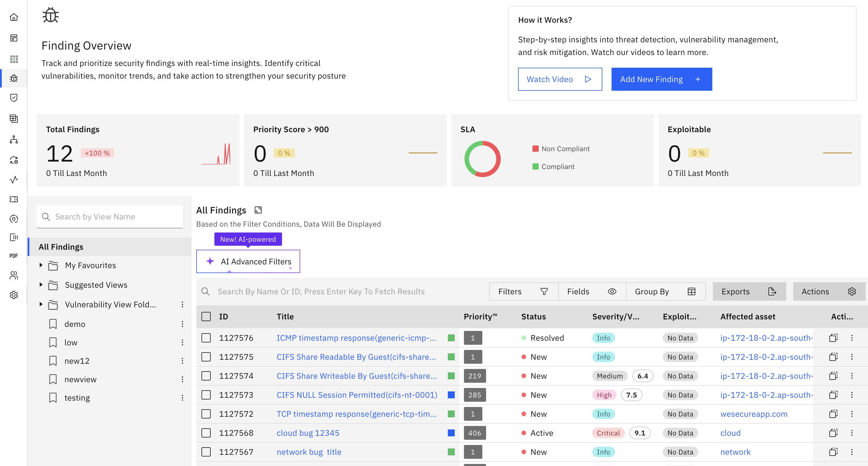This screenshot has height=466, width=868.
Task: Expand the Suggested Views folder
Action: (x=41, y=285)
